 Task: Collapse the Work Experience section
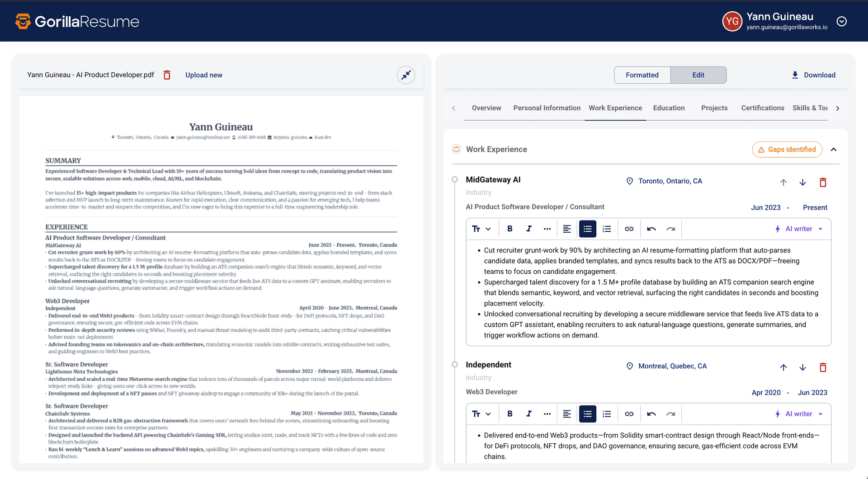[834, 149]
